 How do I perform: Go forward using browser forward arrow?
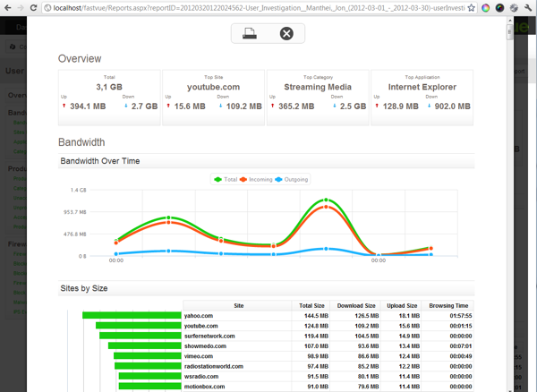[21, 7]
